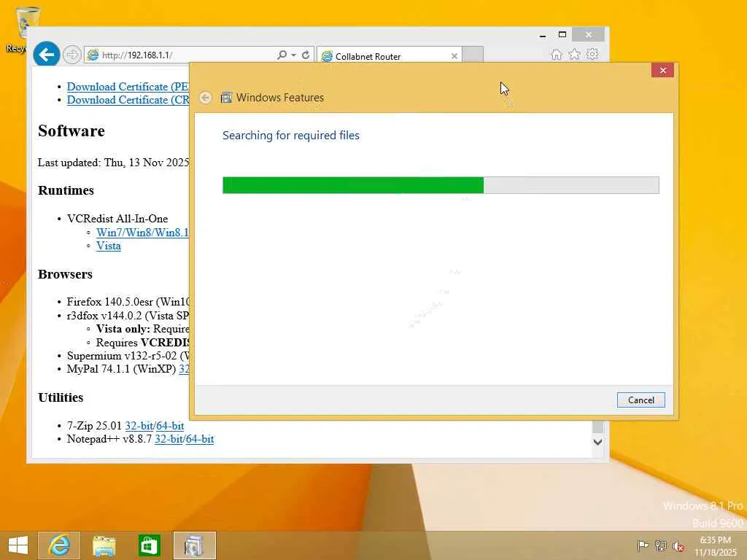
Task: Refresh the page with reload icon
Action: point(306,55)
